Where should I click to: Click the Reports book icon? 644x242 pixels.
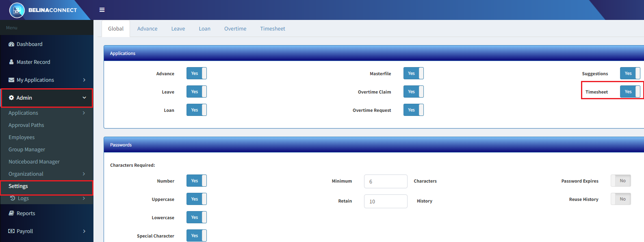click(11, 213)
